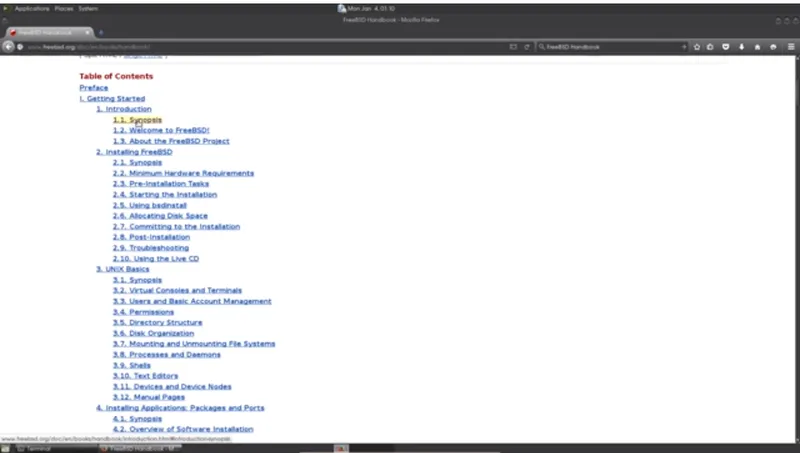The image size is (800, 453).
Task: Open the Firefox hamburger menu
Action: tap(791, 47)
